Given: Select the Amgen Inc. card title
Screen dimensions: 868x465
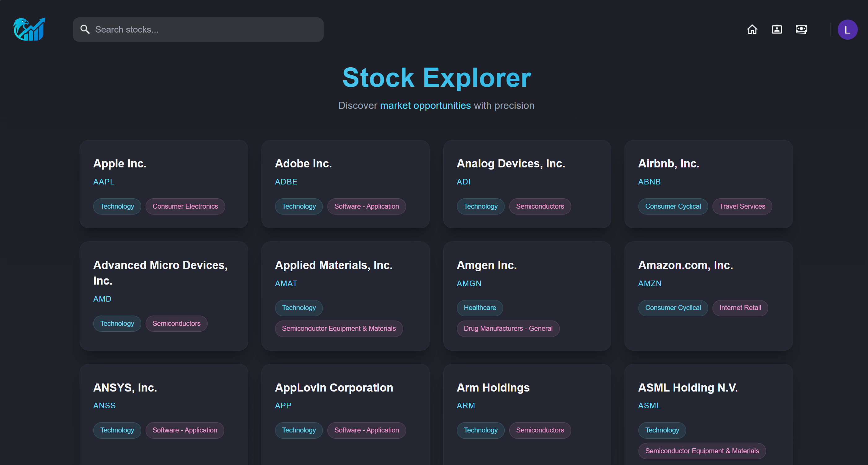Looking at the screenshot, I should coord(487,265).
